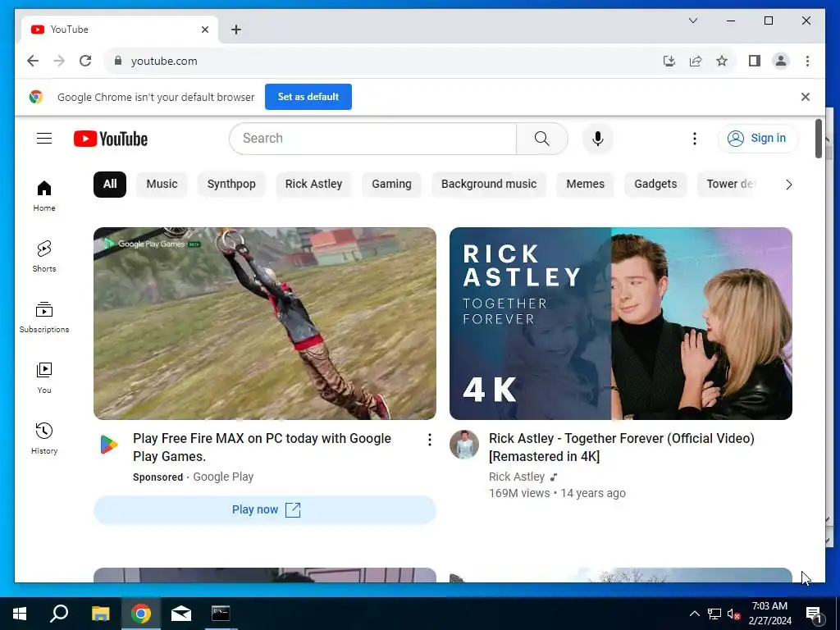Open Shorts from the sidebar
840x630 pixels.
tap(44, 257)
